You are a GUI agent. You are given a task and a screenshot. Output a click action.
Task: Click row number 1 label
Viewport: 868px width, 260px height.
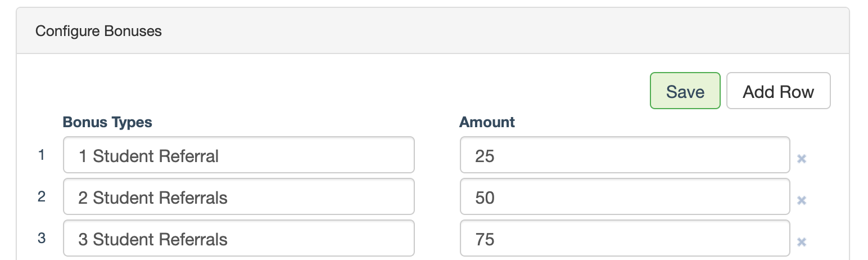tap(41, 155)
